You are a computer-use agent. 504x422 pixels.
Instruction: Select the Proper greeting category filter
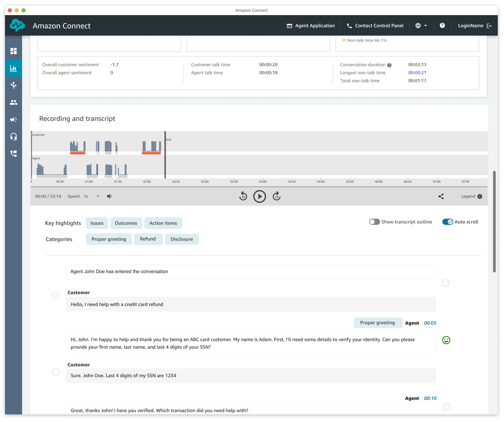pyautogui.click(x=108, y=239)
